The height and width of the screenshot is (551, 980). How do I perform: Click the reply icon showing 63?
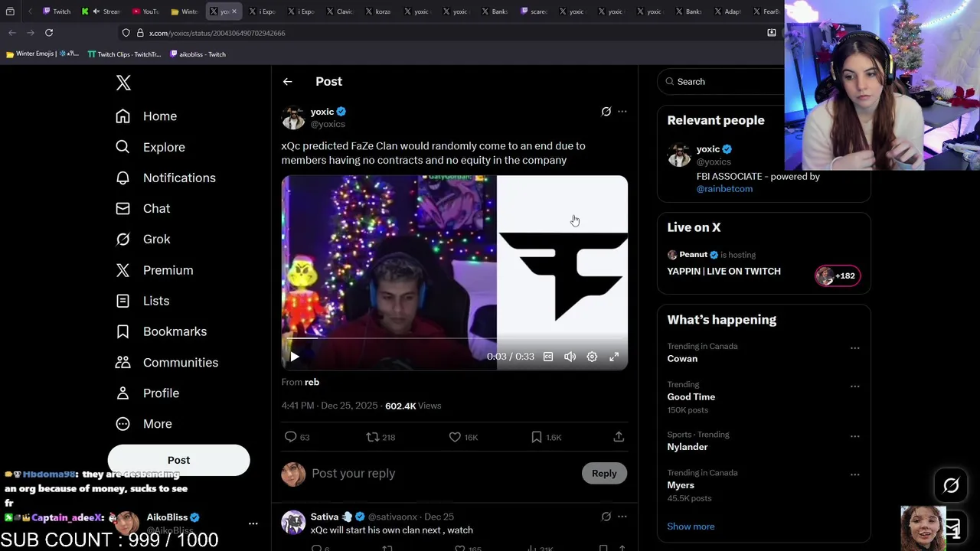coord(297,437)
